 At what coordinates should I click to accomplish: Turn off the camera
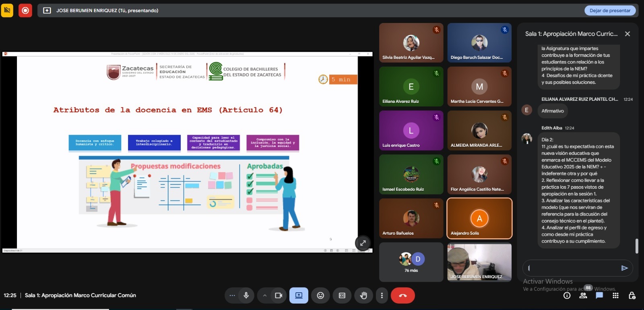[x=279, y=295]
